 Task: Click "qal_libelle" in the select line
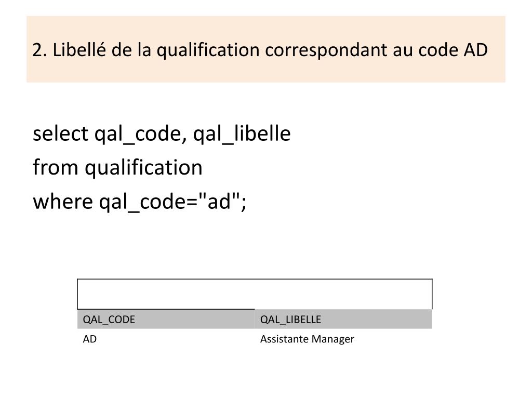point(242,135)
